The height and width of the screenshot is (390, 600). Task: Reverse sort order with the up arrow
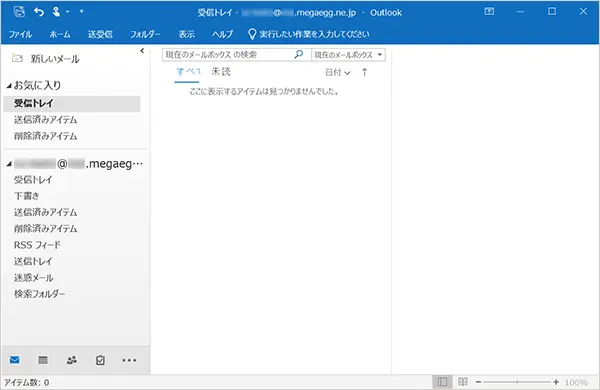point(364,72)
